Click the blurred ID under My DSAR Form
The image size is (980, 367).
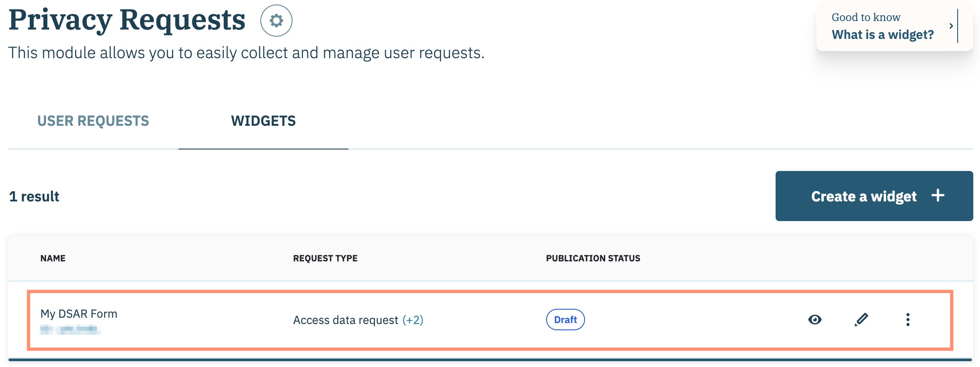70,330
